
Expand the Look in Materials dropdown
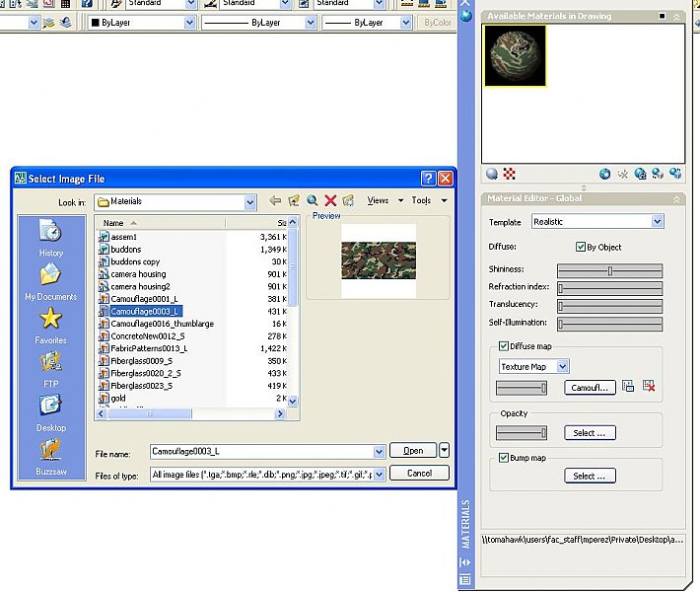tap(250, 201)
